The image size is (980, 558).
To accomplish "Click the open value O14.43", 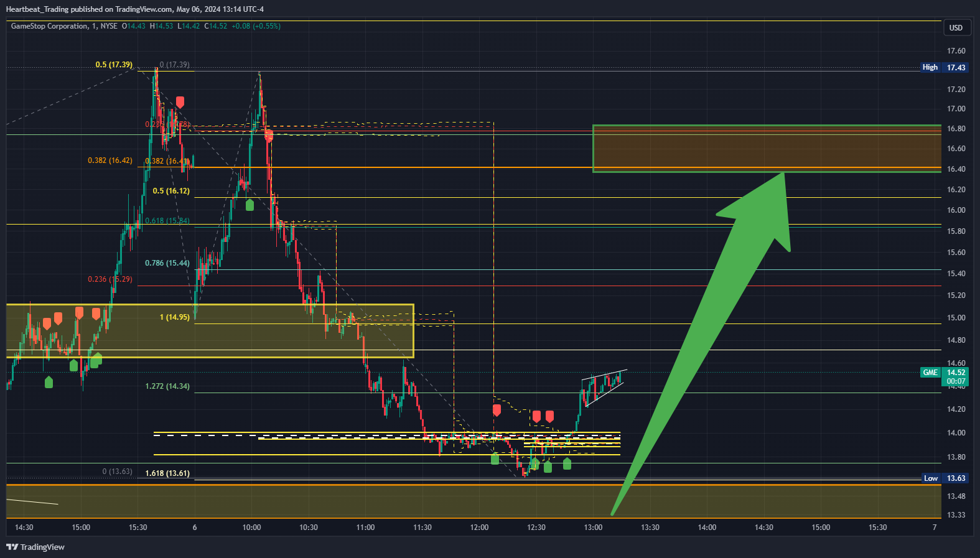I will coord(134,26).
